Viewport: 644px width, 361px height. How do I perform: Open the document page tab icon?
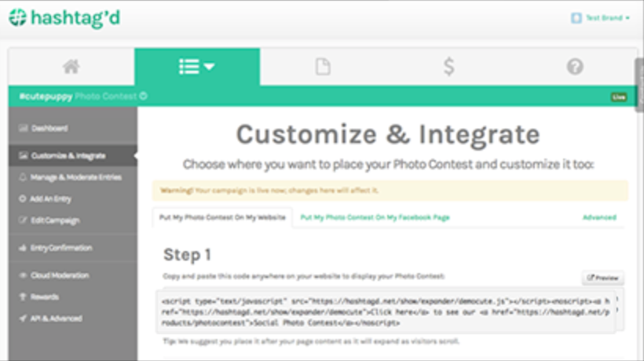click(x=323, y=67)
